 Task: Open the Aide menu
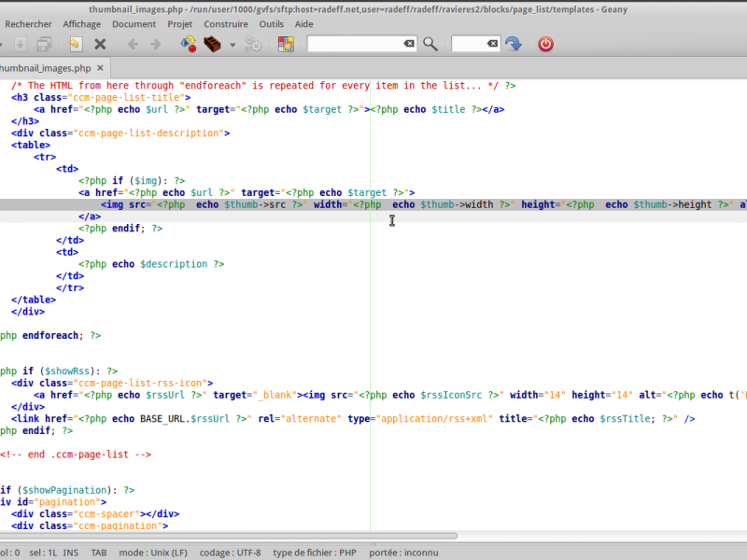tap(304, 24)
